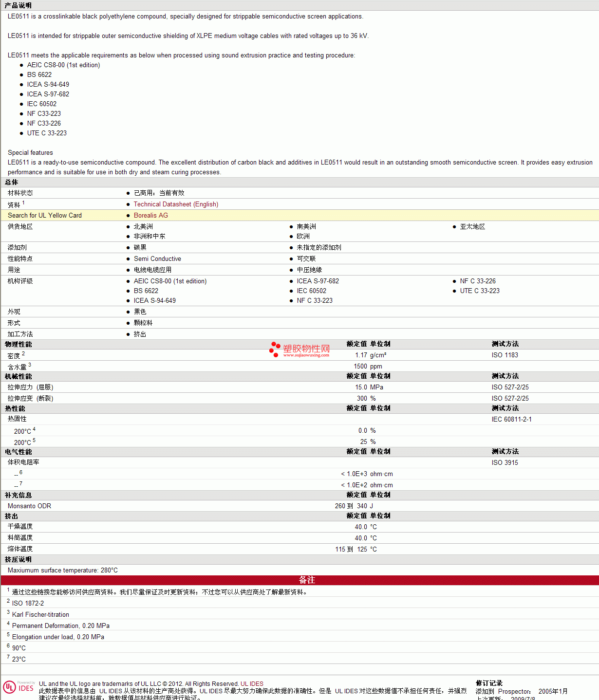Select the "Search for UL Yellow Card" label
Image resolution: width=599 pixels, height=700 pixels.
pos(45,216)
